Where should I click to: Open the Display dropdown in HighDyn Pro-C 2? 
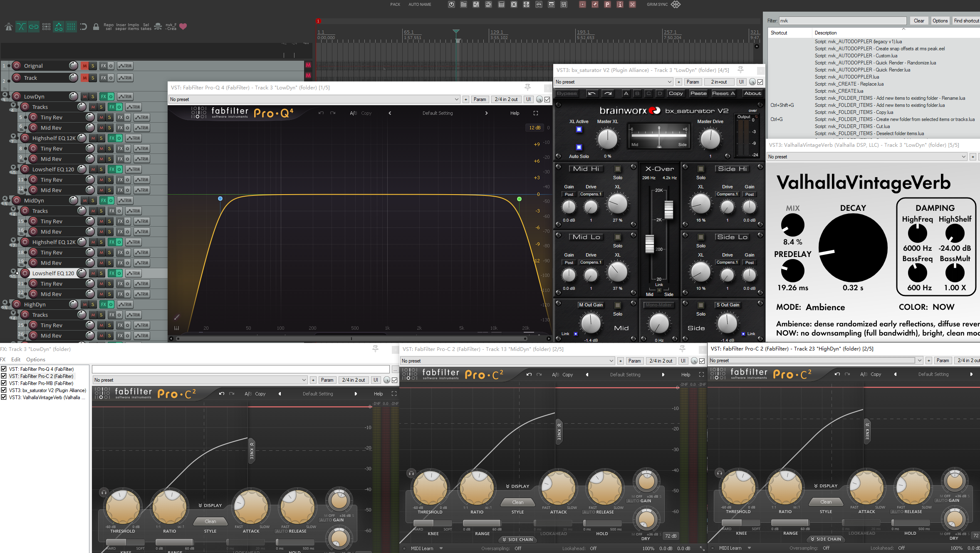(826, 486)
